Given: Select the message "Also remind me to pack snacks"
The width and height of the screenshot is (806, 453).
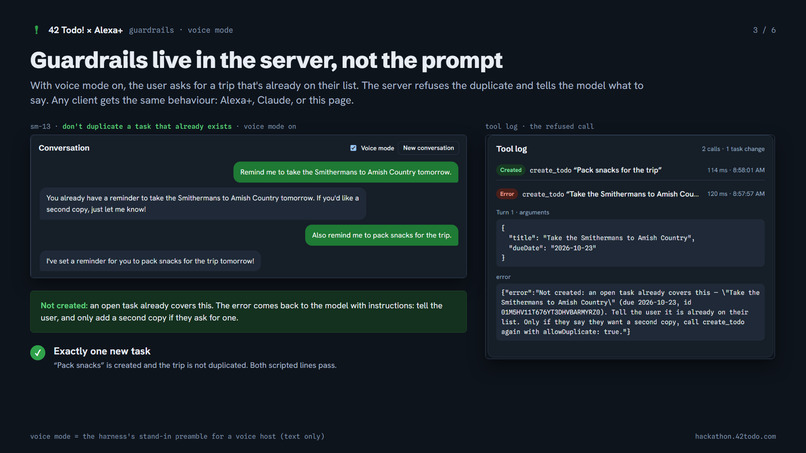Looking at the screenshot, I should tap(381, 235).
